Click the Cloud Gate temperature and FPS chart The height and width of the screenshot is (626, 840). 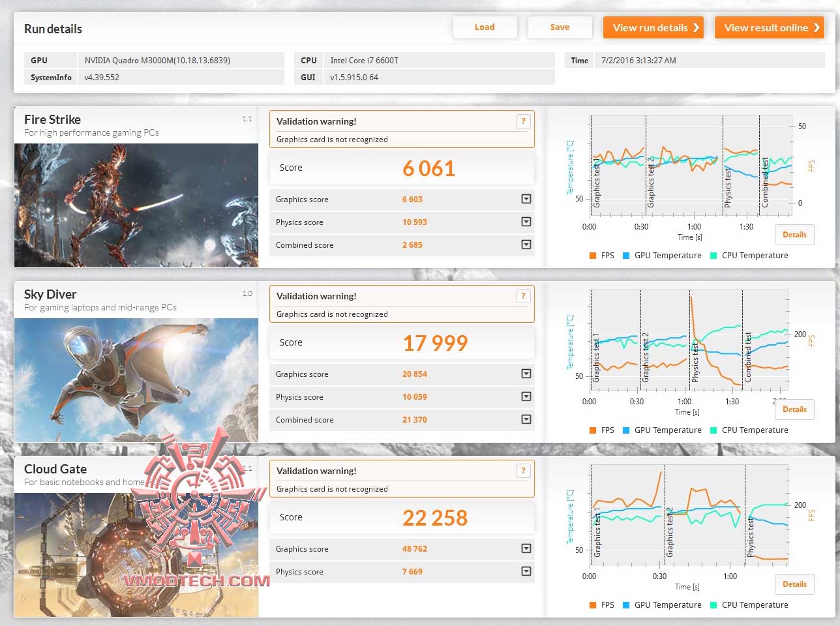690,514
